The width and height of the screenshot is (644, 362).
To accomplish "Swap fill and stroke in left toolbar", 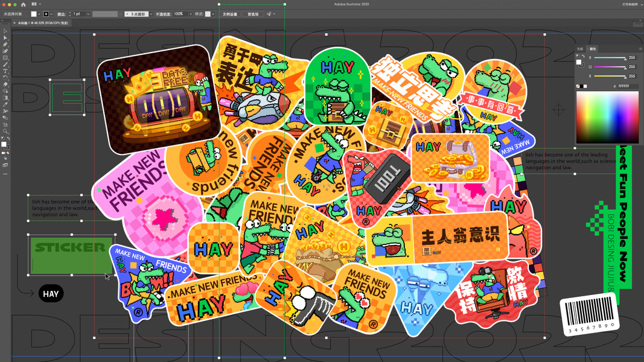I will tap(8, 139).
